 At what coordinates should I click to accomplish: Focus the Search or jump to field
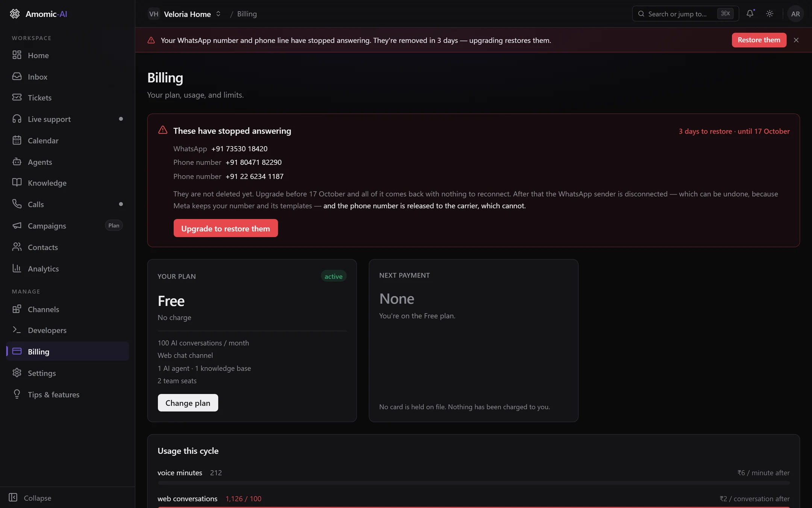(x=685, y=14)
